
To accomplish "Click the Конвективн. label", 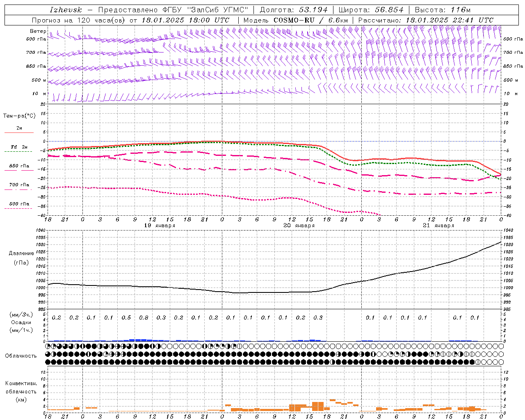I will pyautogui.click(x=21, y=383).
